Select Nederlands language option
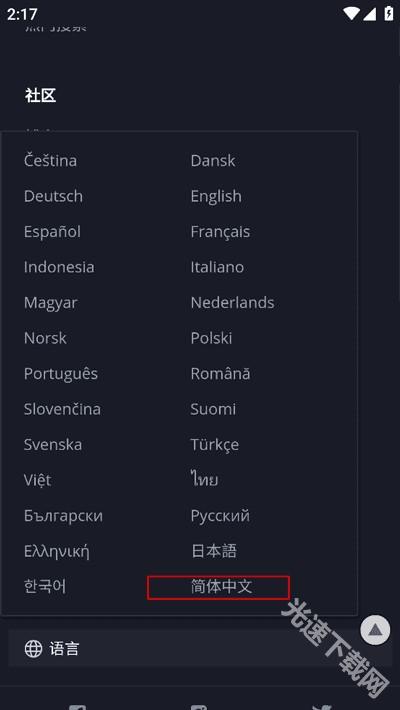 pos(232,302)
